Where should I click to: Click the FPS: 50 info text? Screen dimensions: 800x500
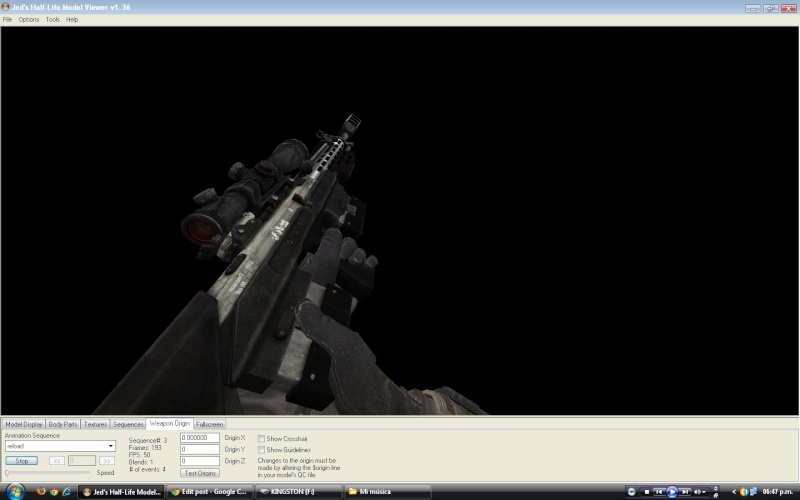139,455
